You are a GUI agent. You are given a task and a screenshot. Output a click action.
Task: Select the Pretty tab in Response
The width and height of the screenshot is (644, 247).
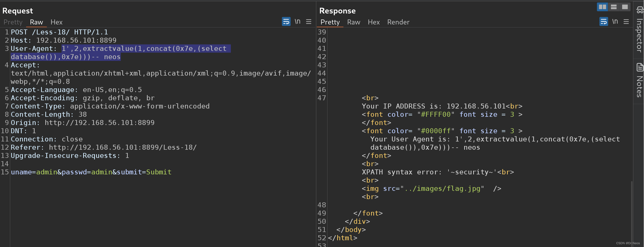(x=330, y=22)
